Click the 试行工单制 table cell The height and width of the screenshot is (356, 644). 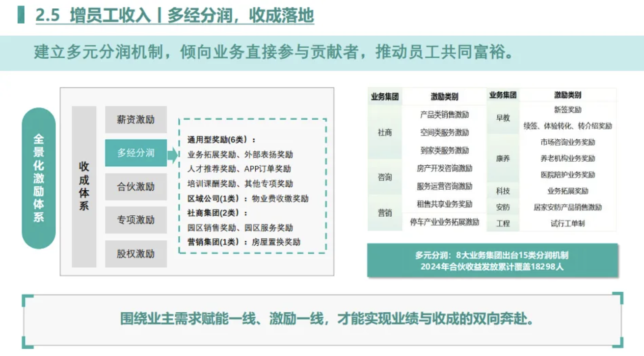(x=567, y=224)
